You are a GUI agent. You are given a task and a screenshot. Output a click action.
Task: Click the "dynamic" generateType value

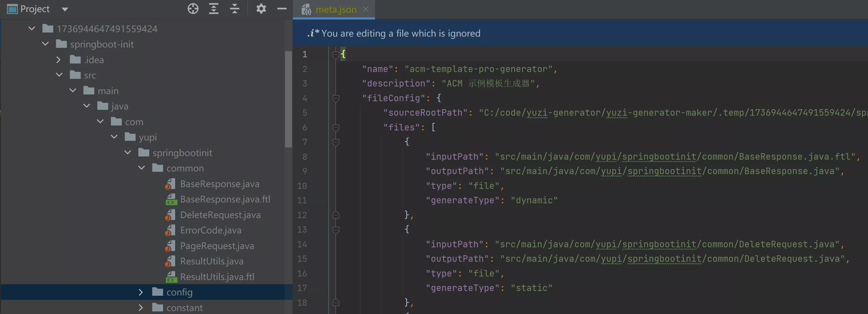click(534, 200)
